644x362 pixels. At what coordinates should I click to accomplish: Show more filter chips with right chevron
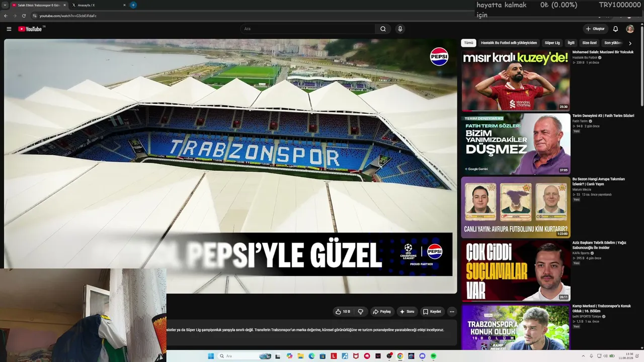pyautogui.click(x=630, y=43)
